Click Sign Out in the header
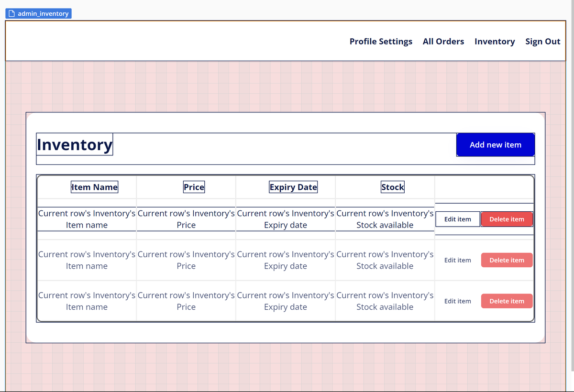Screen dimensions: 574x392 click(x=543, y=42)
